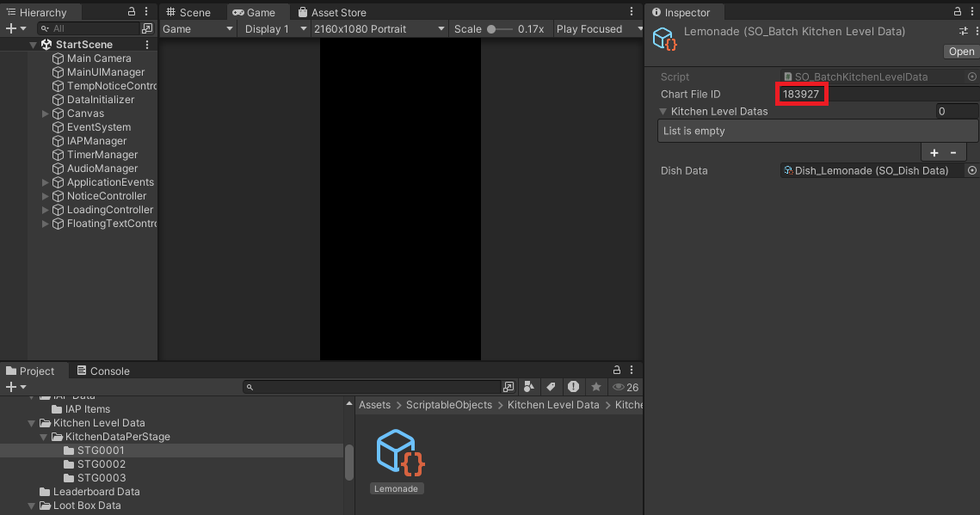Viewport: 980px width, 515px height.
Task: Click the Chart File ID field 183927
Action: coord(878,95)
